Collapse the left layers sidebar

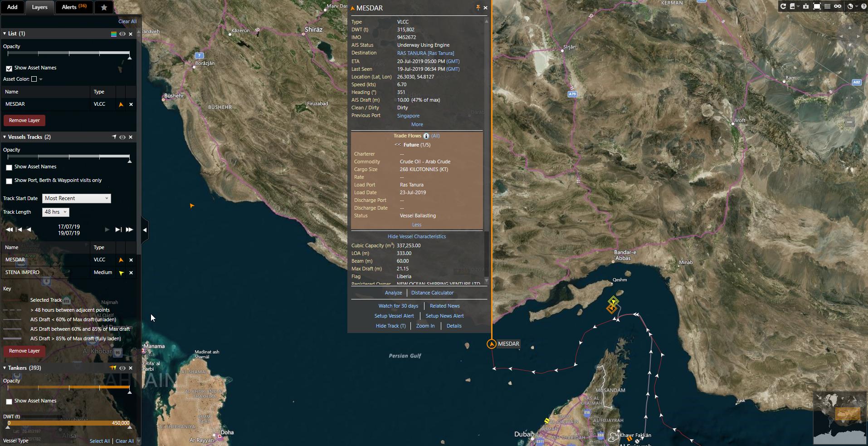[x=145, y=230]
